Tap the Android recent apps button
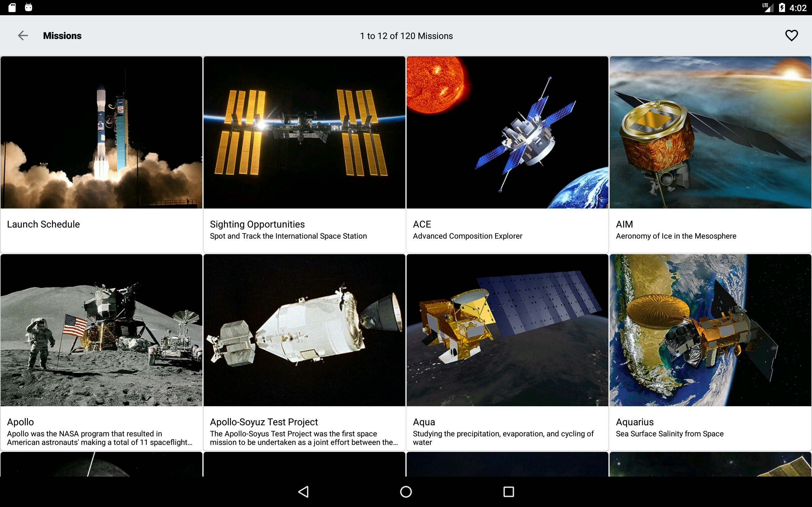The height and width of the screenshot is (507, 812). [x=508, y=491]
